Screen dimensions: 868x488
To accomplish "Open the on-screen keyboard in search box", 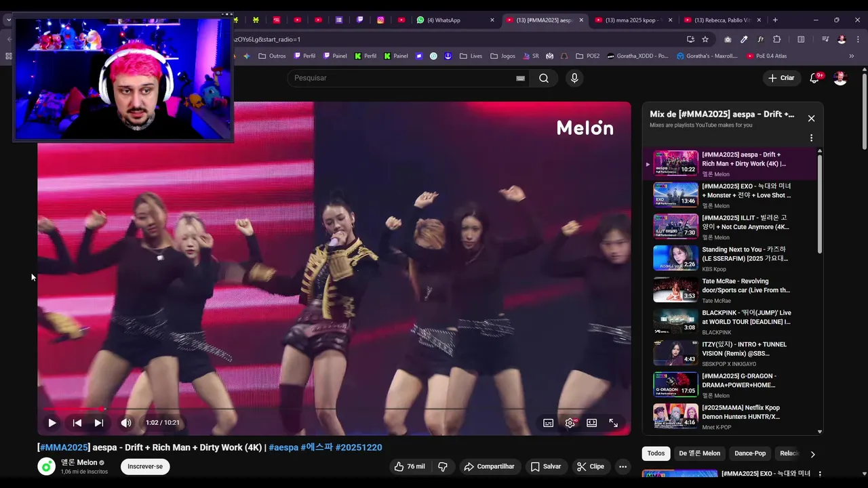I will 520,78.
